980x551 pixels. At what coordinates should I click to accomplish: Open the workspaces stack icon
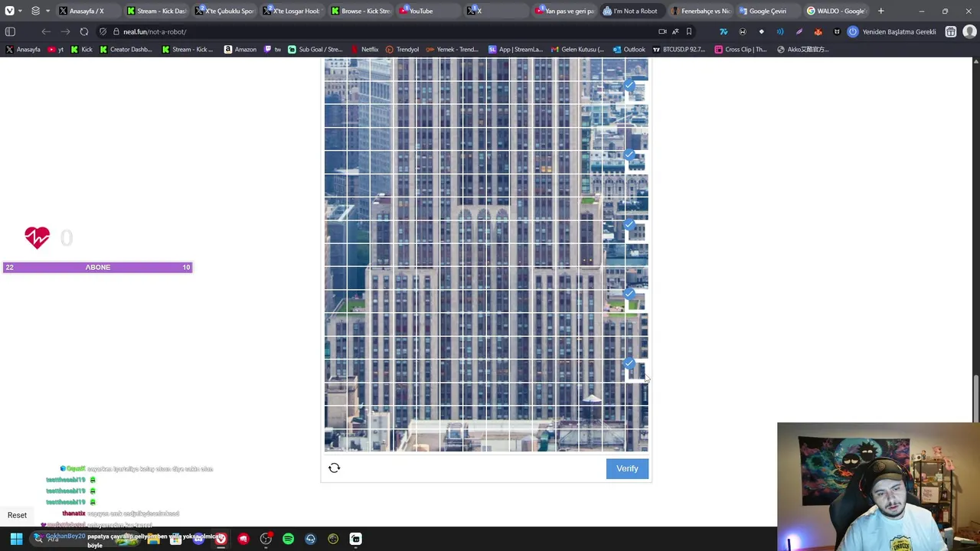(35, 11)
